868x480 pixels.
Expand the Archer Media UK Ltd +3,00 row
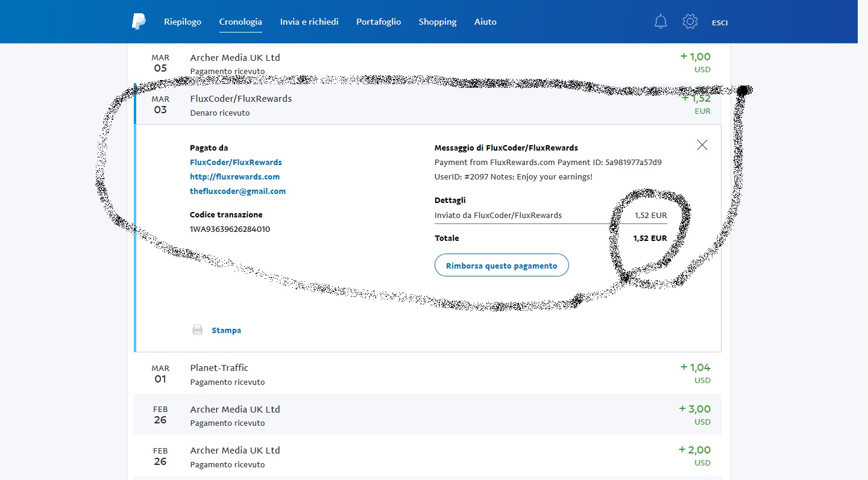(x=427, y=414)
